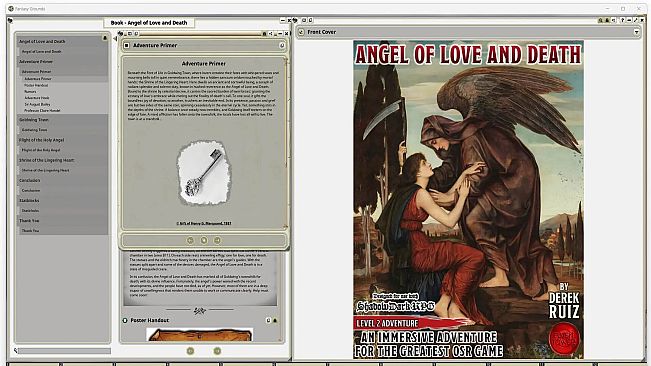Select Conclusion sub-entry

point(31,190)
